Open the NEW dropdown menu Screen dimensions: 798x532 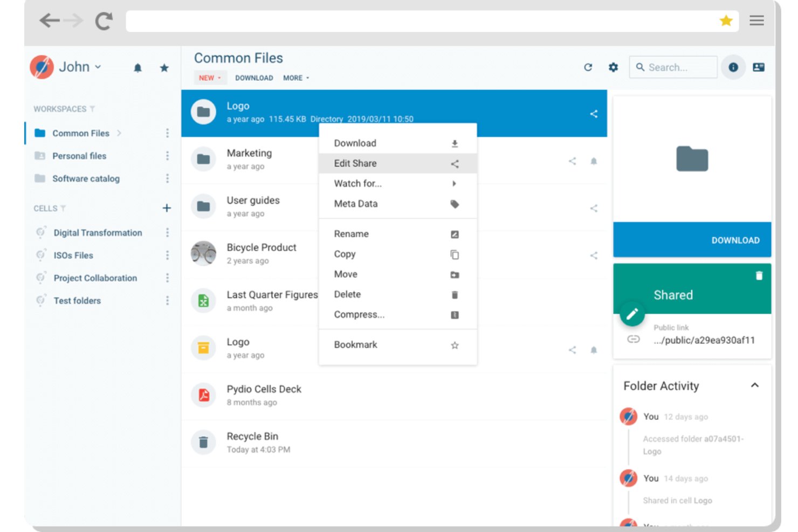pos(210,78)
